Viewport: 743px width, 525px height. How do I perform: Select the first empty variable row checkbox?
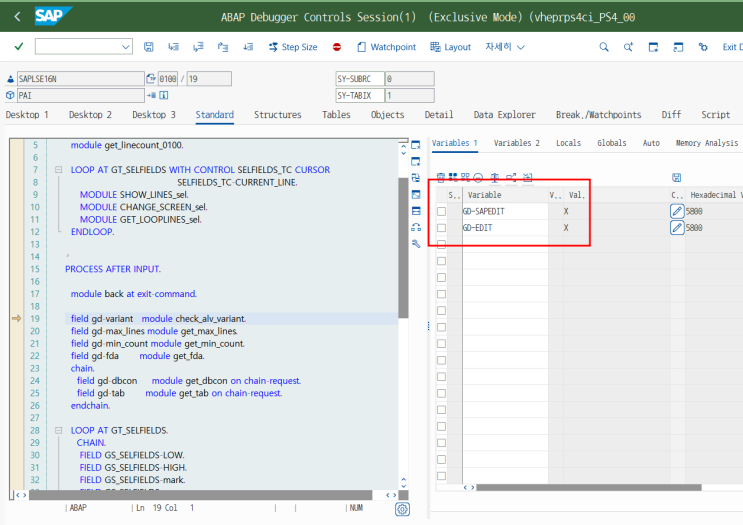pos(441,245)
